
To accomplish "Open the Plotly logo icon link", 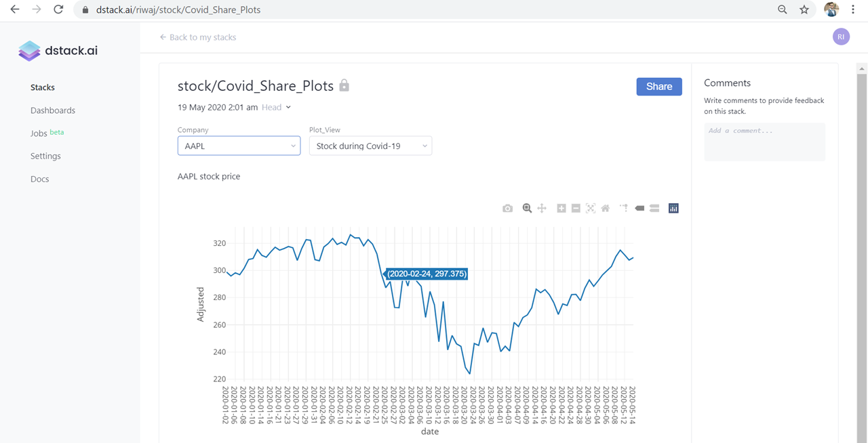I will [673, 209].
